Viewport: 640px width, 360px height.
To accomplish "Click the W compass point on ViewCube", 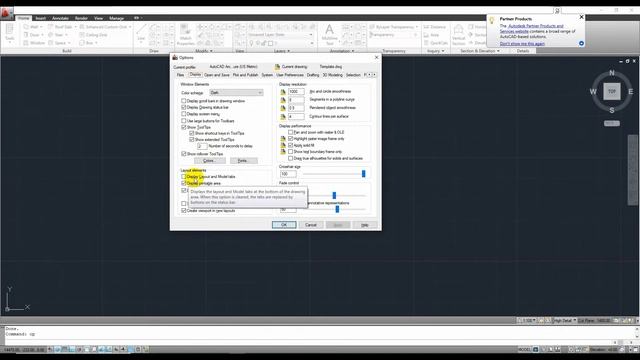I will (x=593, y=91).
